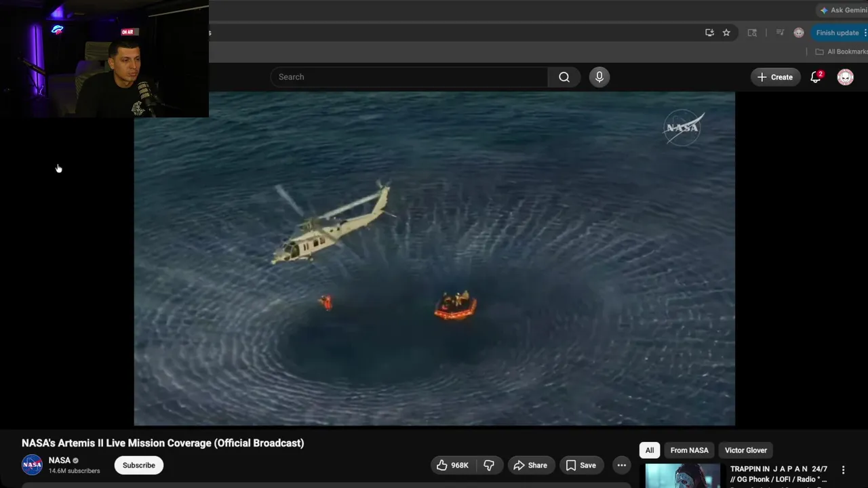Open options for TRAPPIN IN JAPAN video
The image size is (868, 488).
click(843, 470)
